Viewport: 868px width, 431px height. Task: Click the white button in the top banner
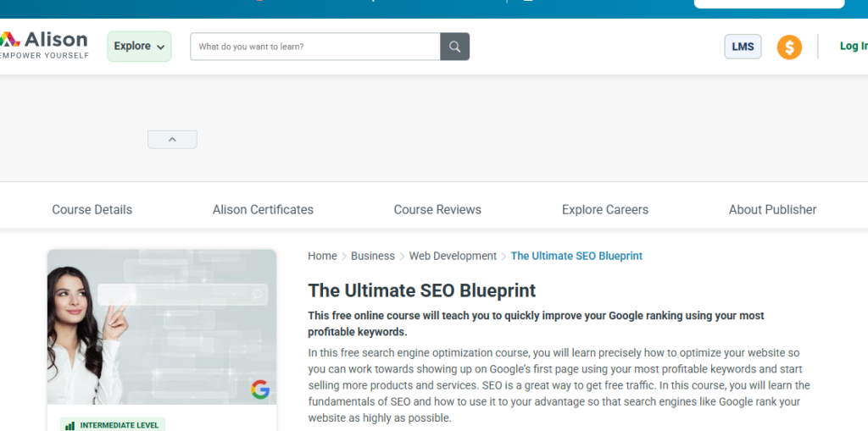pos(769,4)
